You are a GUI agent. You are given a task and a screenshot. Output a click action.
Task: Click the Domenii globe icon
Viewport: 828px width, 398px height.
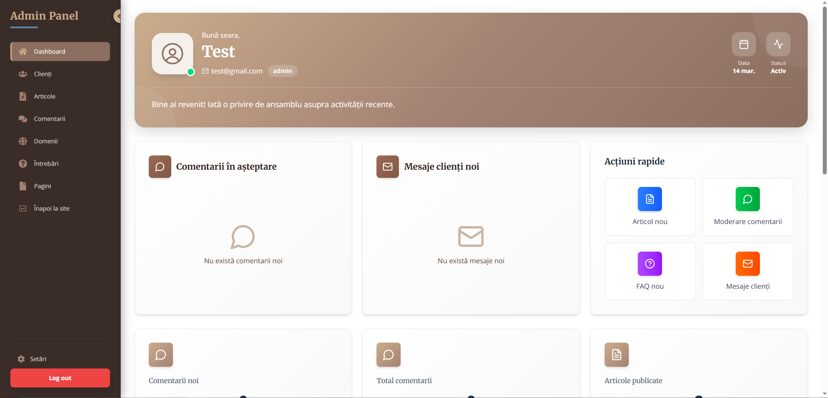pyautogui.click(x=23, y=141)
